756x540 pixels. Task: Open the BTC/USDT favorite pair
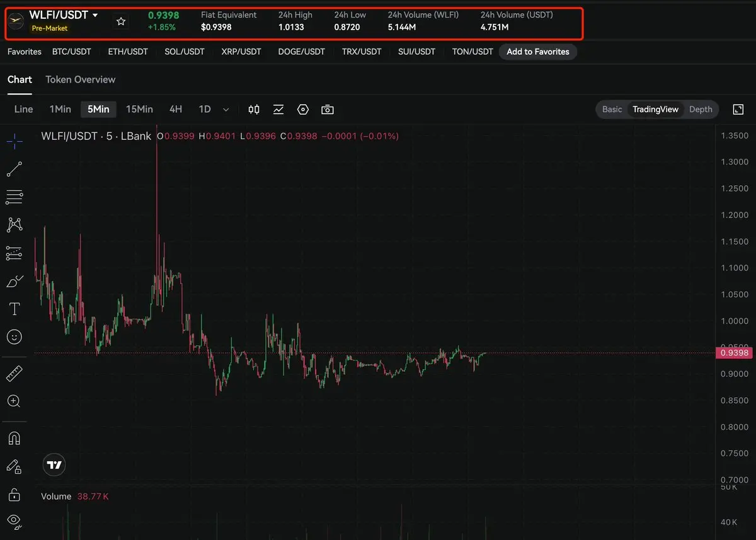72,52
